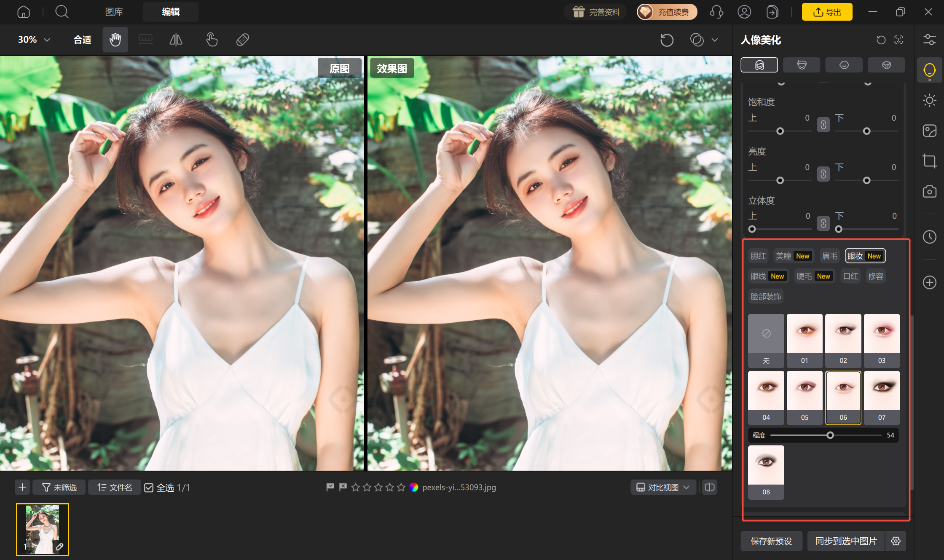Click the flip mirror icon
Image resolution: width=944 pixels, height=560 pixels.
[x=176, y=40]
